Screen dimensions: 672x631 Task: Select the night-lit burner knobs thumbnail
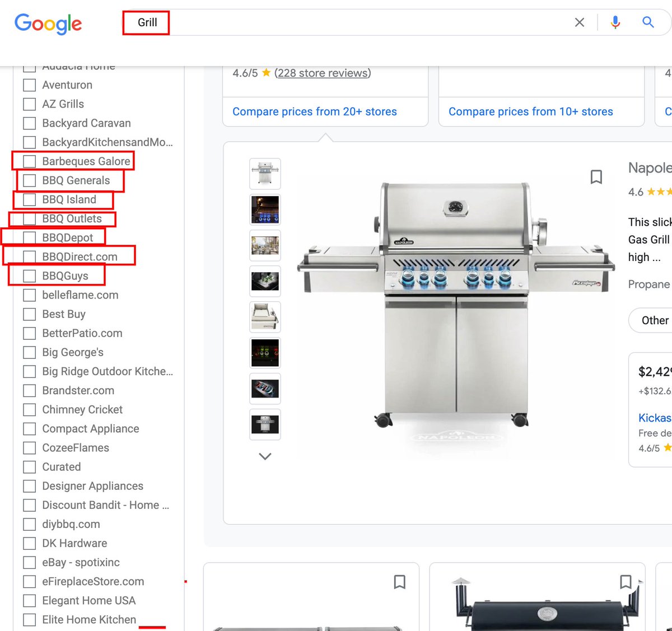(x=265, y=209)
